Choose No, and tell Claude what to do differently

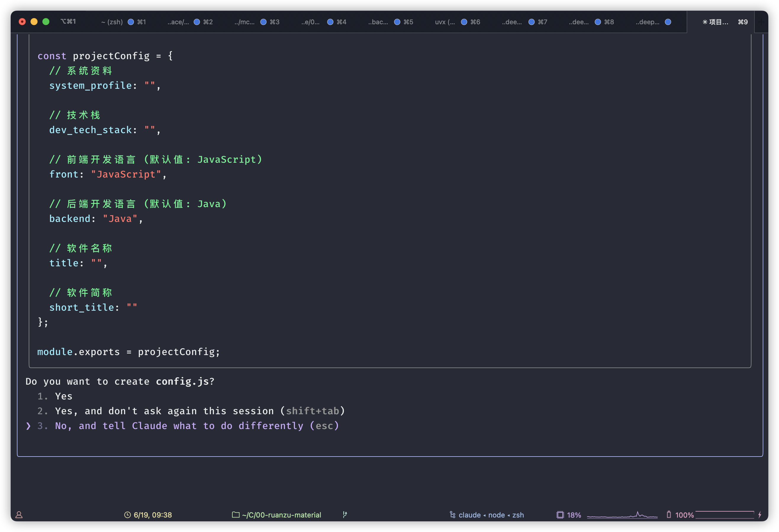point(197,426)
